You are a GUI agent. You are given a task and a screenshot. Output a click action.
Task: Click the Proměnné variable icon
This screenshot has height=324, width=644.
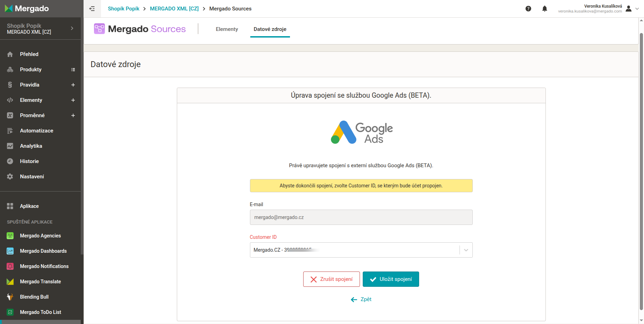(x=10, y=115)
